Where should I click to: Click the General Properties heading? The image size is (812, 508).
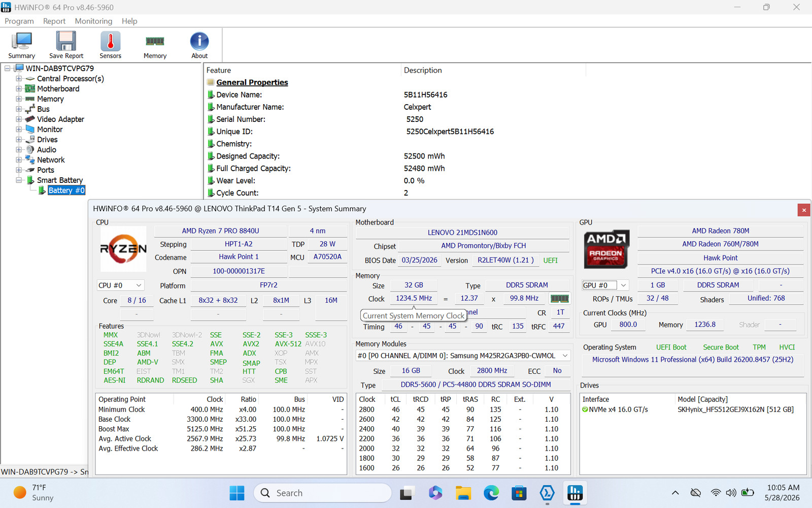[x=252, y=82]
